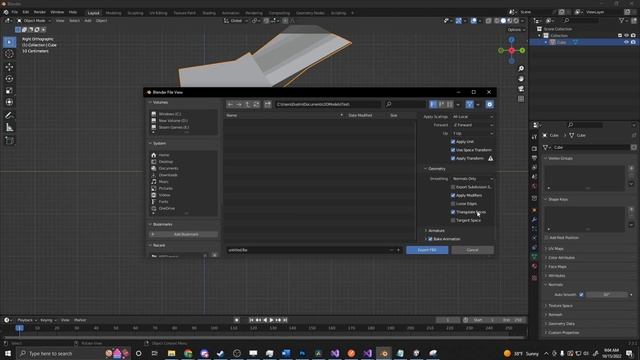Open the Material properties tab icon
The height and width of the screenshot is (360, 640).
pyautogui.click(x=534, y=266)
